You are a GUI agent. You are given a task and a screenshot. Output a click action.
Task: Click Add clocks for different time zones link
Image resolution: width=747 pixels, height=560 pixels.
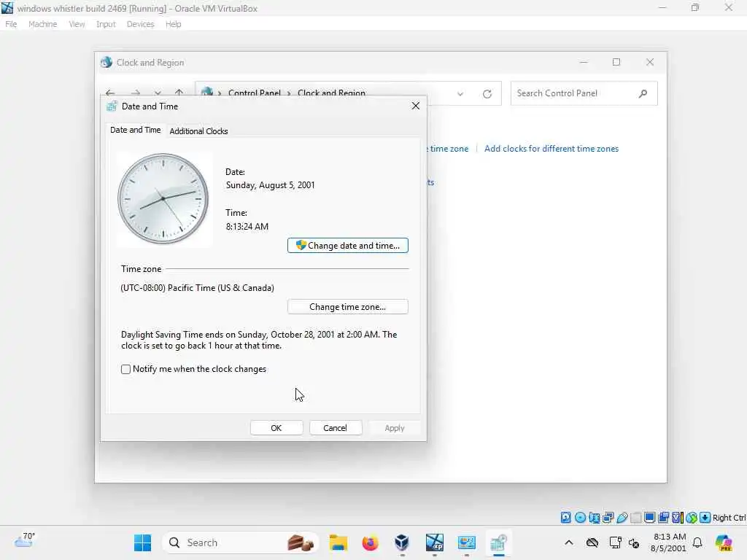pos(551,149)
